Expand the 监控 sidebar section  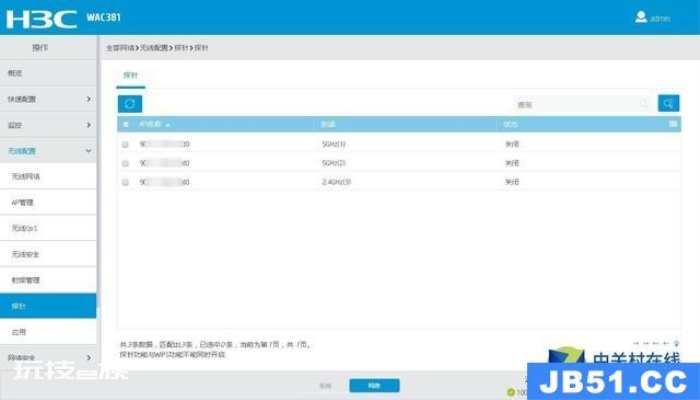48,125
